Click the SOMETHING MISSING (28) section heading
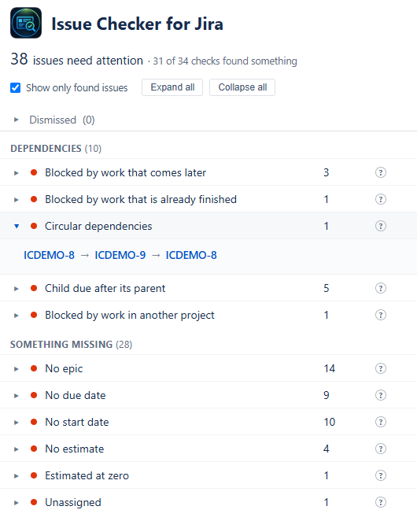The height and width of the screenshot is (532, 417). click(x=72, y=345)
